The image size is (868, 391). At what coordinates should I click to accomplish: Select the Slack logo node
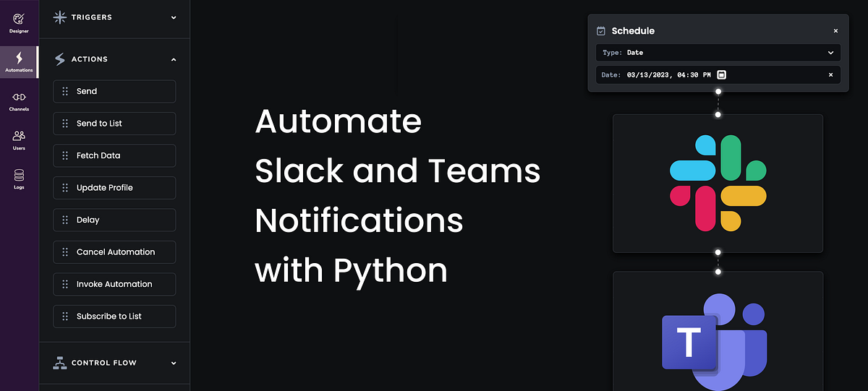pos(718,184)
